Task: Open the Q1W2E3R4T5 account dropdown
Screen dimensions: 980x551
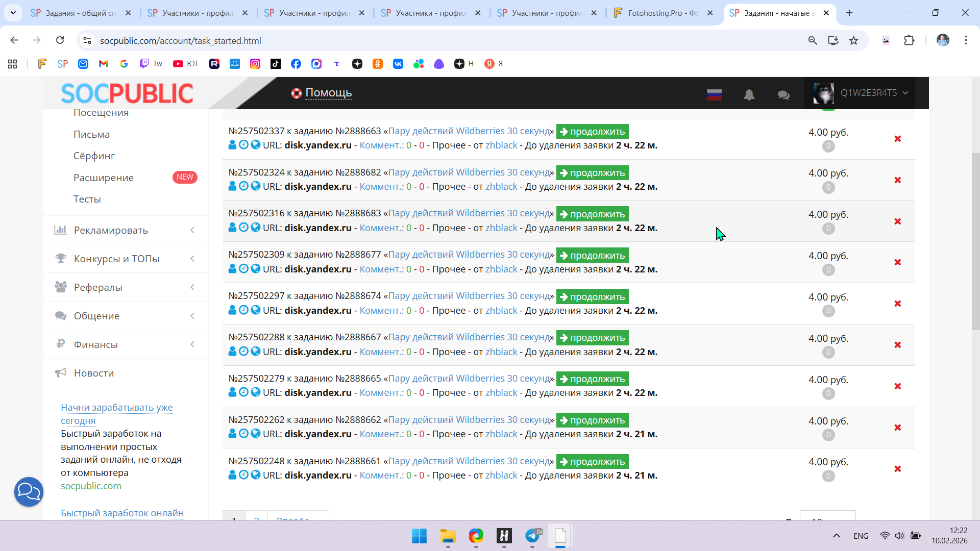Action: pyautogui.click(x=868, y=93)
